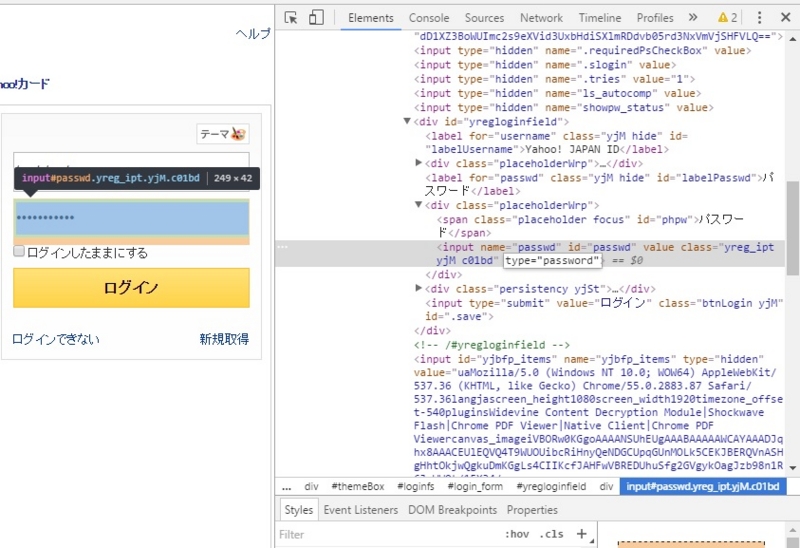Add new style rule with plus icon
The width and height of the screenshot is (800, 548).
(x=582, y=534)
